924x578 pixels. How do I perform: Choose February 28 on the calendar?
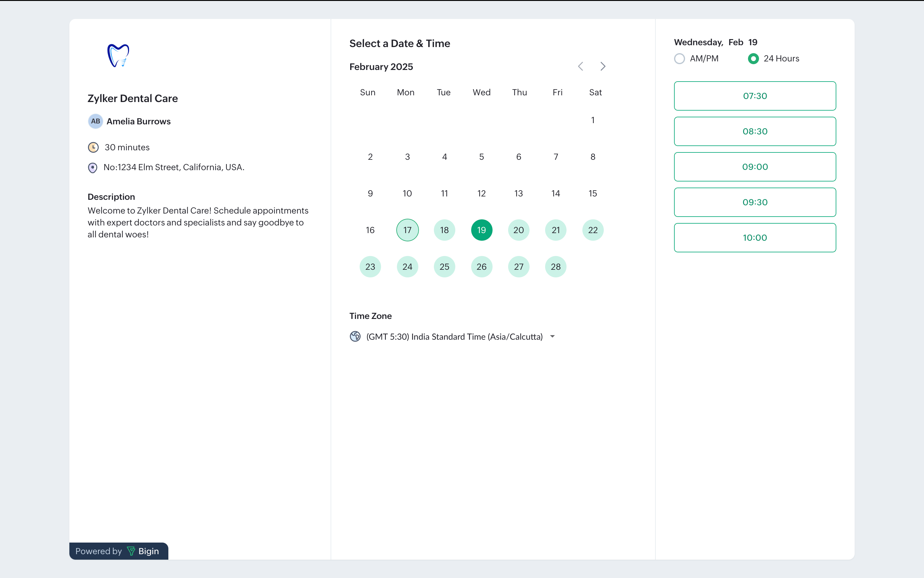(x=555, y=266)
